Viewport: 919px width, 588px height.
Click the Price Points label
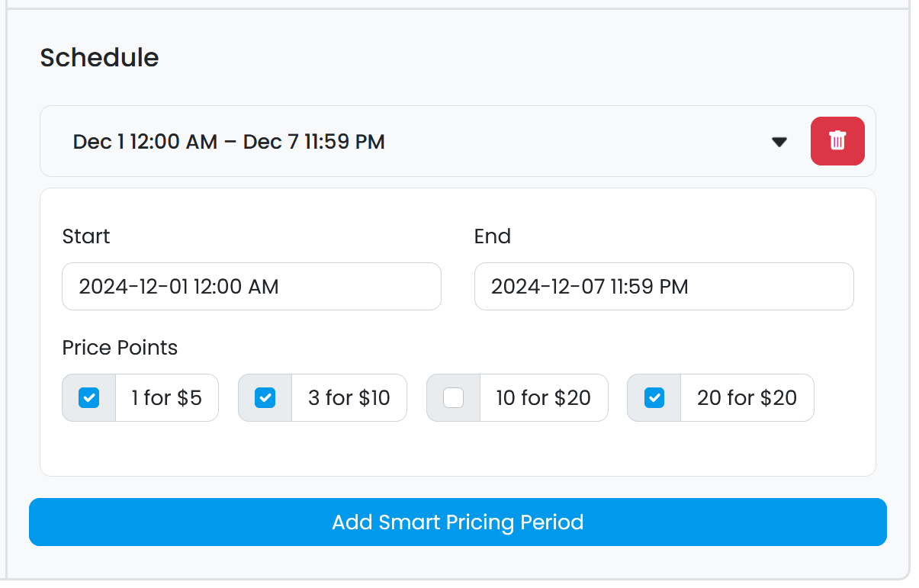(120, 348)
